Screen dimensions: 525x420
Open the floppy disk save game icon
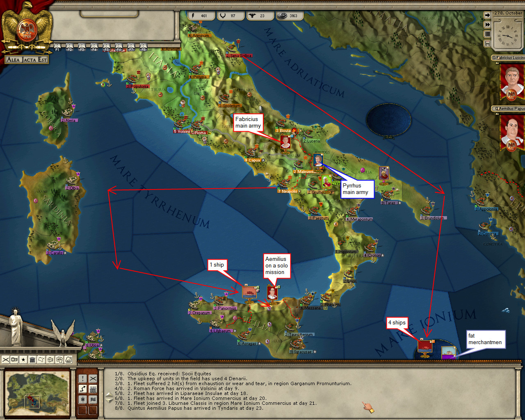487,43
